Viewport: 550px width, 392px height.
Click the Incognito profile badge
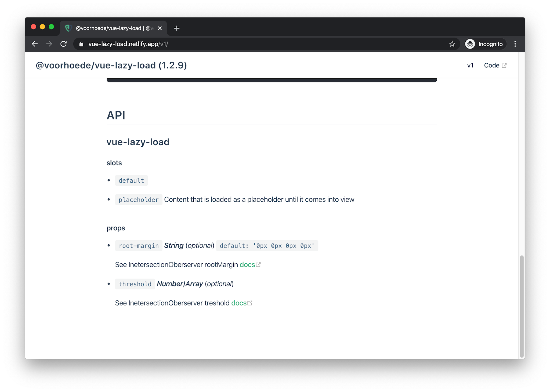tap(485, 44)
